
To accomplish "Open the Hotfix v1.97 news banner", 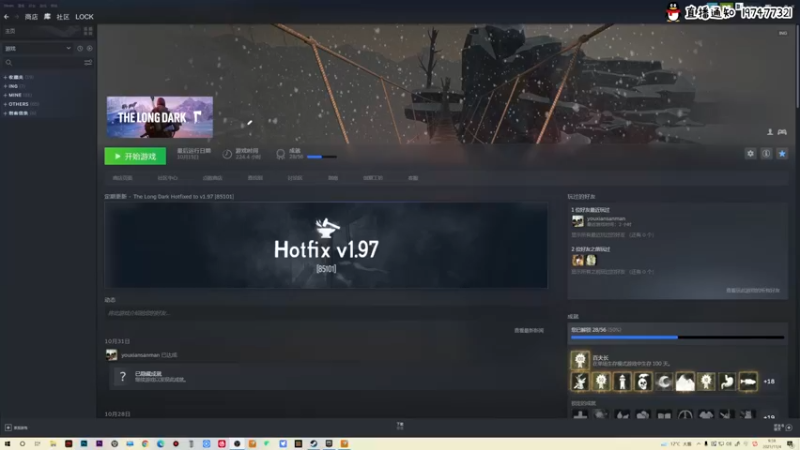I will pyautogui.click(x=327, y=245).
